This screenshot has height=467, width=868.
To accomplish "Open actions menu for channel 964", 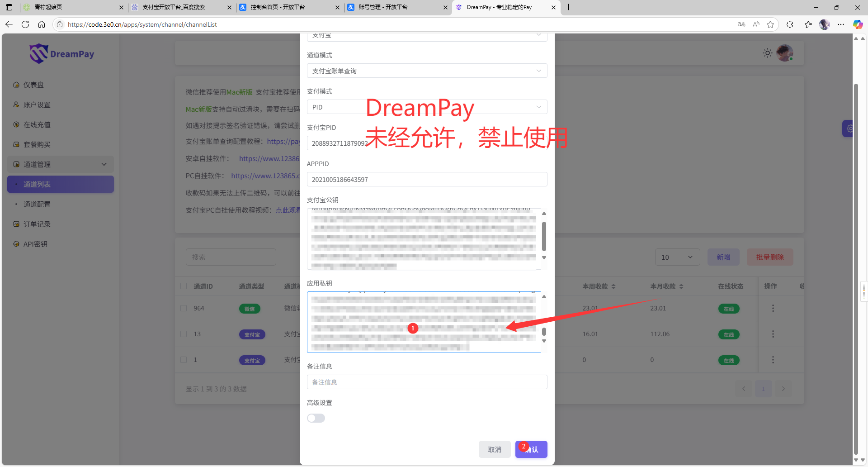I will (x=773, y=308).
